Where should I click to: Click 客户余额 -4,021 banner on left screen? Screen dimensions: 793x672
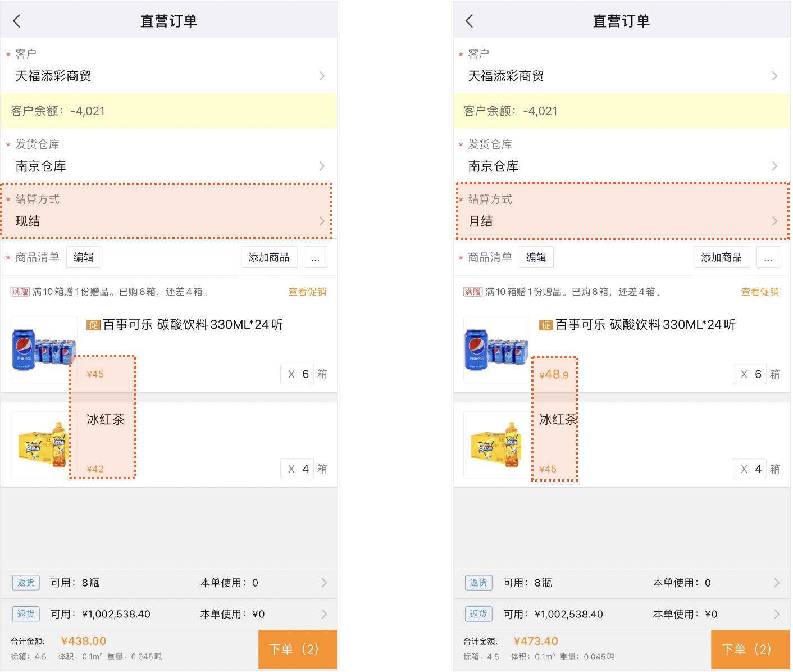(169, 111)
